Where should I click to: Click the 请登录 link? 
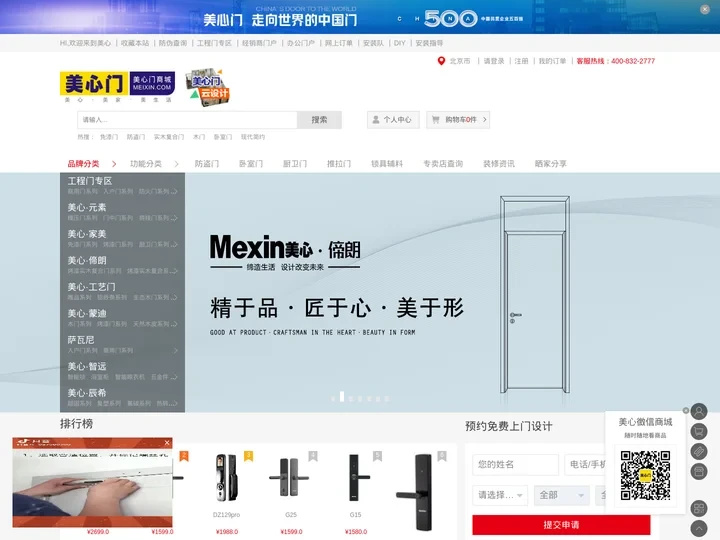click(x=494, y=61)
